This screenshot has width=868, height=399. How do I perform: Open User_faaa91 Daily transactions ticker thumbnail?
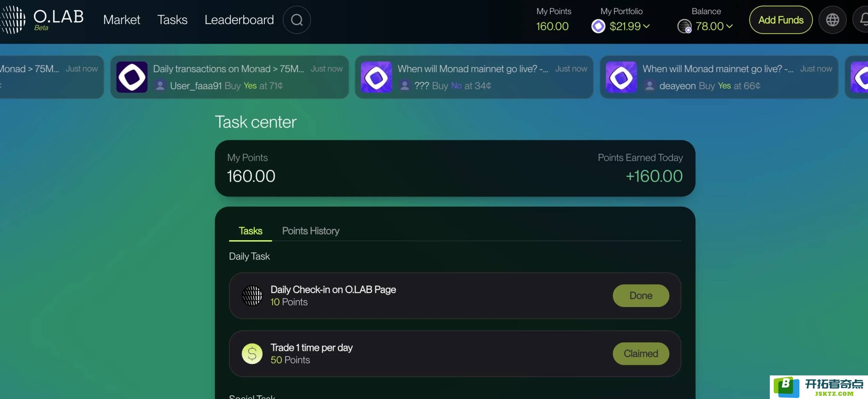[132, 77]
